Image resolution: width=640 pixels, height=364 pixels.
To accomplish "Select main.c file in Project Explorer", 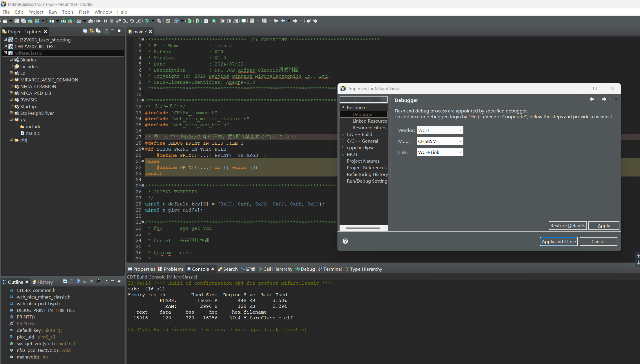I will click(33, 133).
